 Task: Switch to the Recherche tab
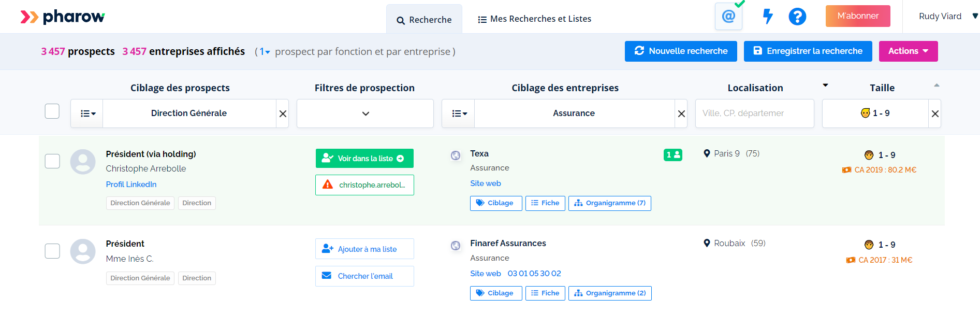click(424, 20)
